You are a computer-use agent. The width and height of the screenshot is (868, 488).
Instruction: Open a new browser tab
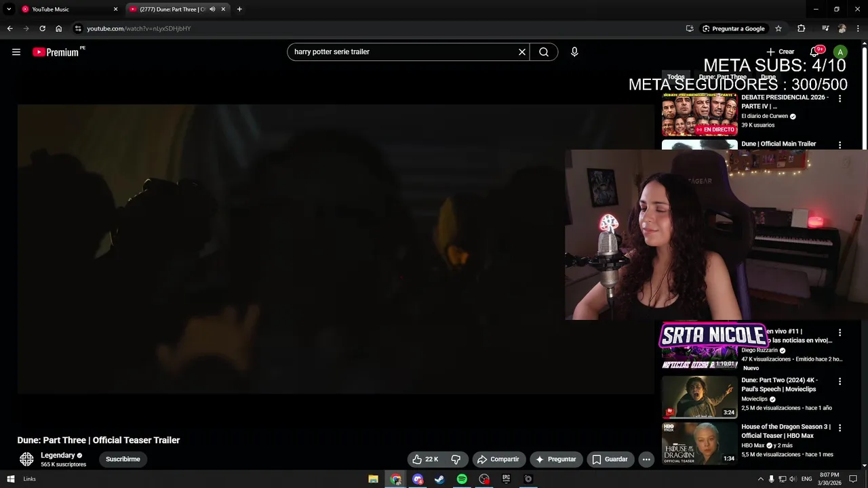pyautogui.click(x=239, y=9)
